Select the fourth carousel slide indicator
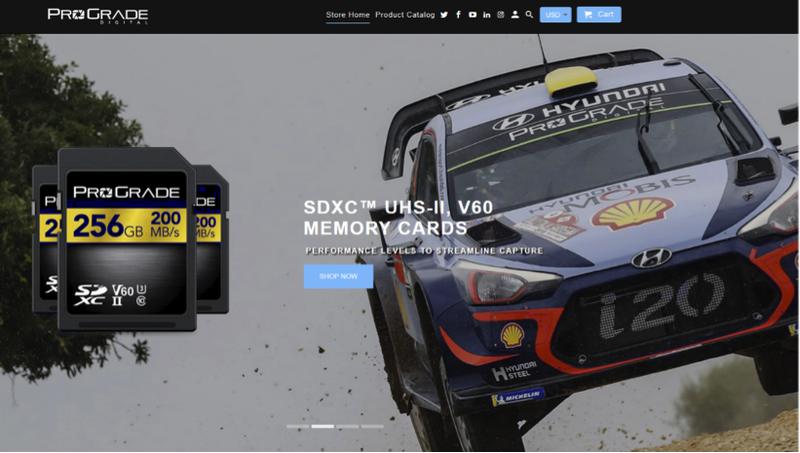The width and height of the screenshot is (800, 453). (x=372, y=426)
